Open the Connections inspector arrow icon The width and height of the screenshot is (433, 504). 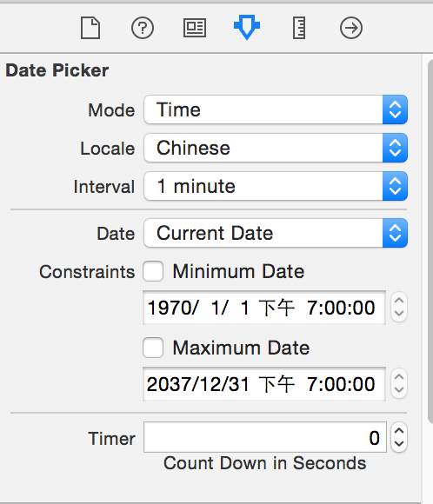(351, 28)
